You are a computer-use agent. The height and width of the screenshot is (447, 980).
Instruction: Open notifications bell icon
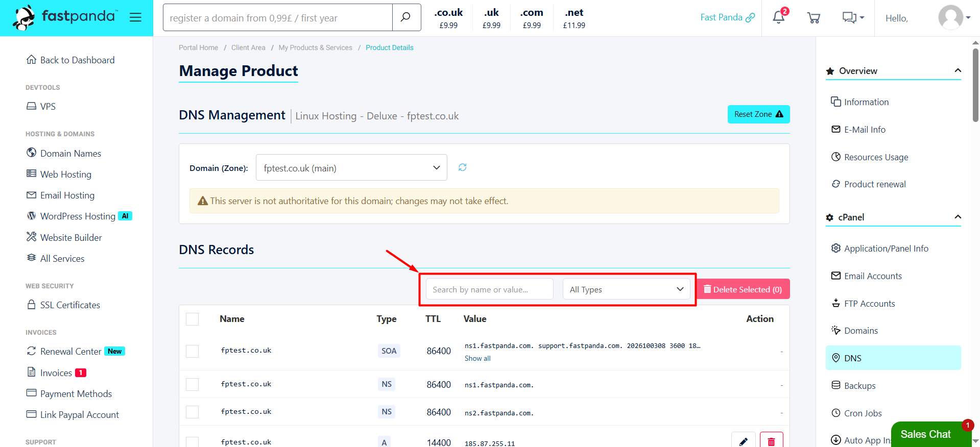click(779, 17)
